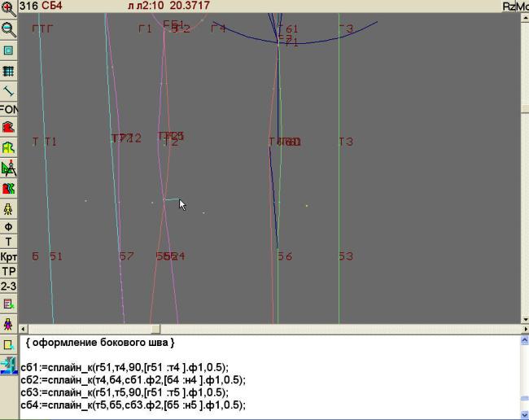Viewport: 529px width, 420px height.
Task: Select the line measurement tool
Action: tap(8, 91)
